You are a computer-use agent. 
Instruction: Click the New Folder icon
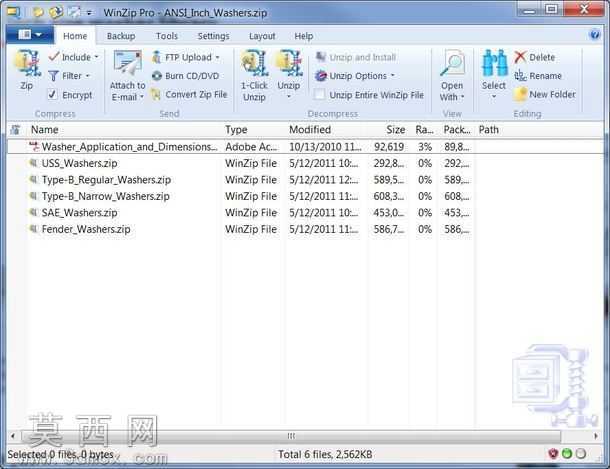coord(520,94)
